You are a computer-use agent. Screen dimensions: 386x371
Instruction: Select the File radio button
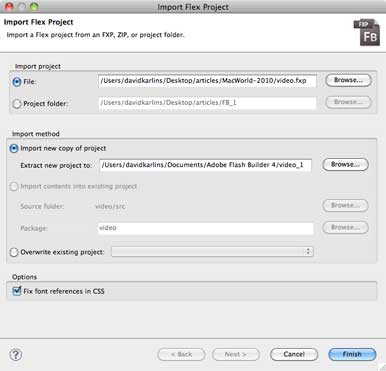coord(17,82)
